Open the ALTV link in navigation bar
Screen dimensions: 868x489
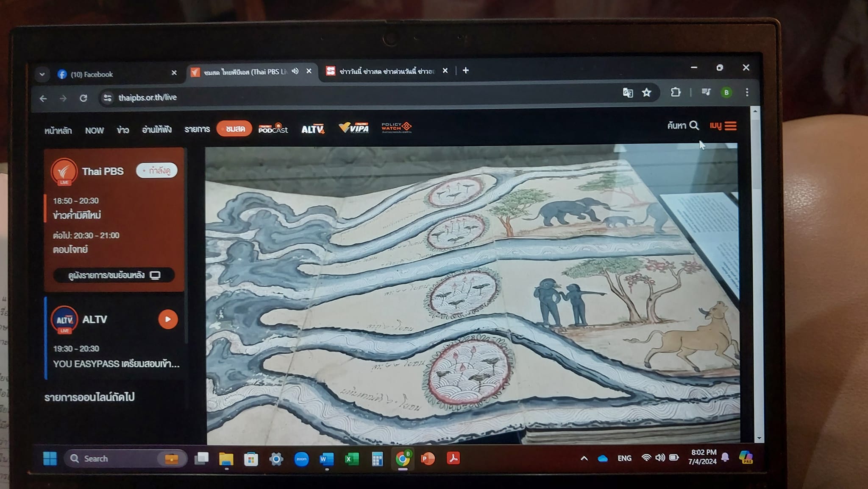(x=313, y=129)
